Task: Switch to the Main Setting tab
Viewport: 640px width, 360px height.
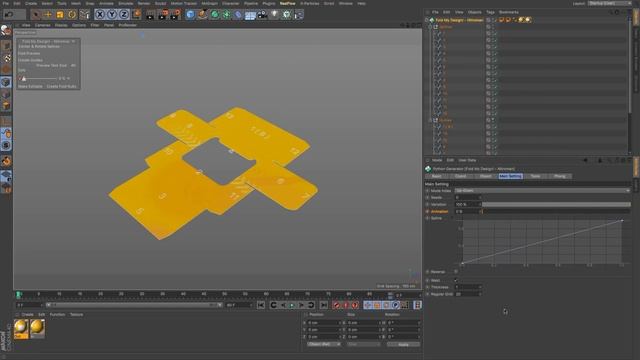Action: point(510,176)
